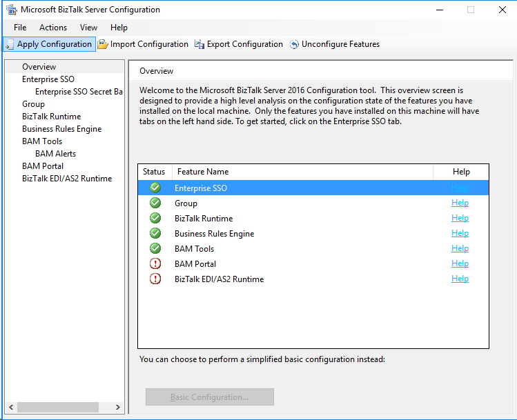
Task: Click green check status icon for Enterprise SSO
Action: coord(155,188)
